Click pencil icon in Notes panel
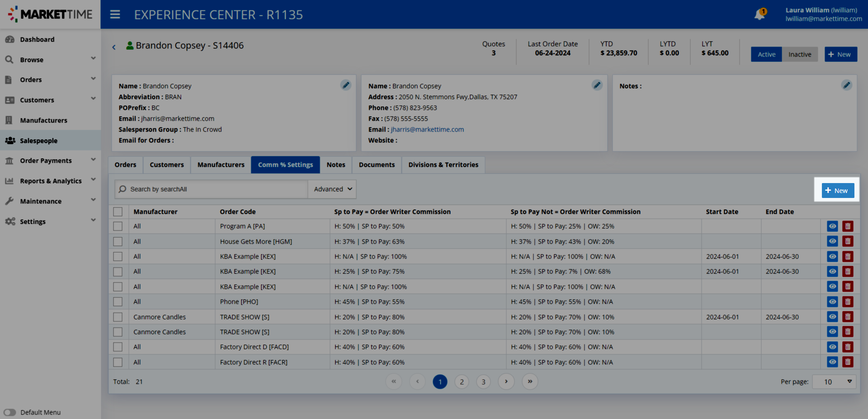Viewport: 868px width, 419px height. tap(846, 85)
